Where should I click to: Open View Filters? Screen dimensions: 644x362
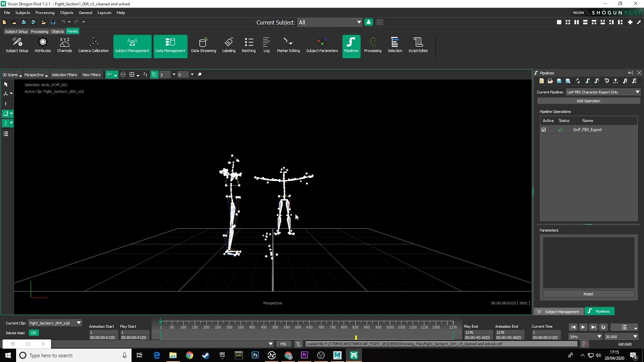click(x=91, y=75)
